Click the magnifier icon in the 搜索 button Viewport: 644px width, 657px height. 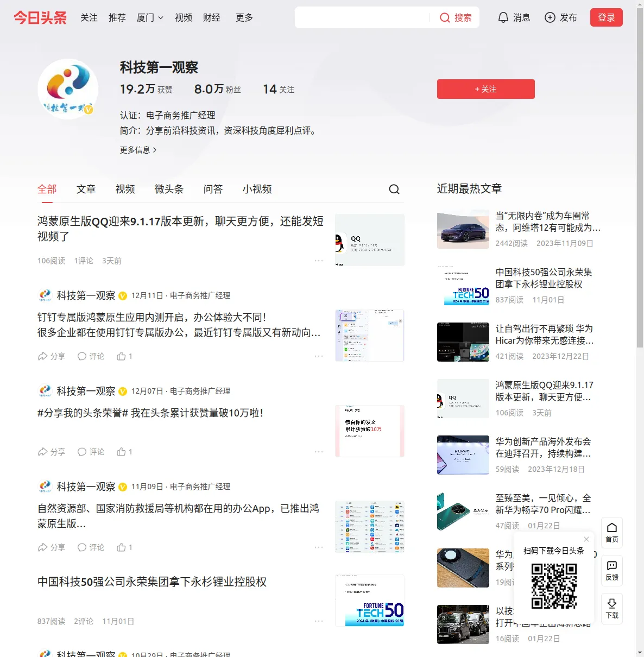click(445, 18)
